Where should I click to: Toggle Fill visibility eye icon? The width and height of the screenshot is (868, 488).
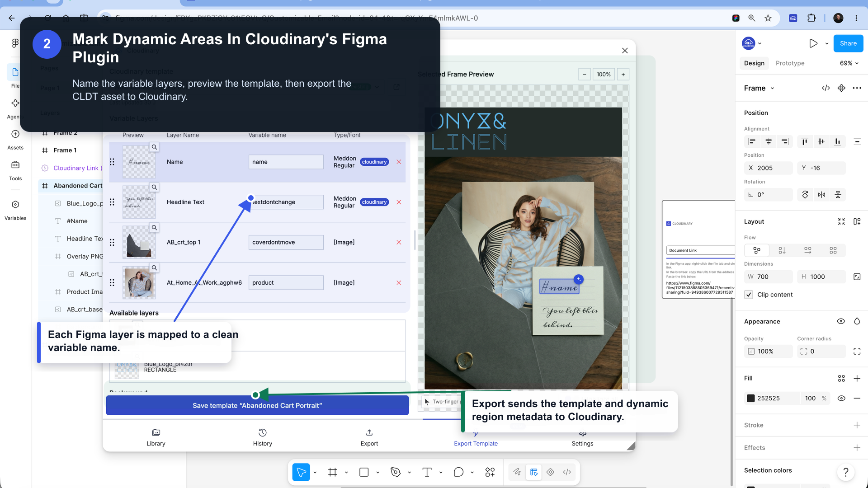click(841, 398)
